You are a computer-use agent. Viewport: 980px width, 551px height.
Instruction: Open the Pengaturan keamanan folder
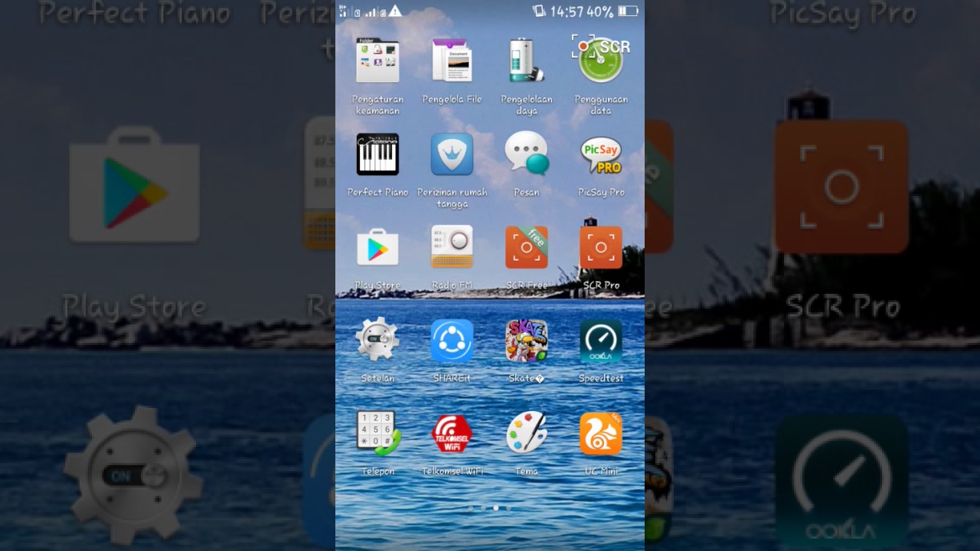point(377,60)
